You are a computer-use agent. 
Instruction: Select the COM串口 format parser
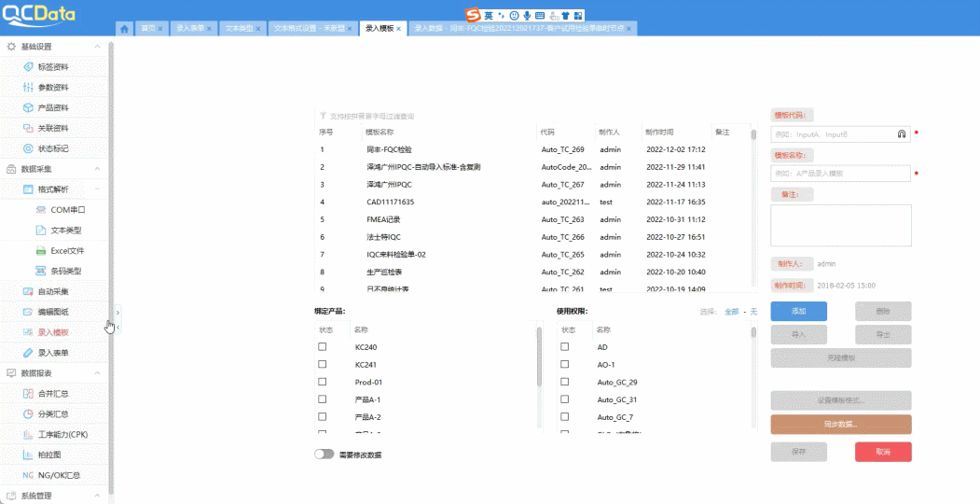(x=67, y=210)
